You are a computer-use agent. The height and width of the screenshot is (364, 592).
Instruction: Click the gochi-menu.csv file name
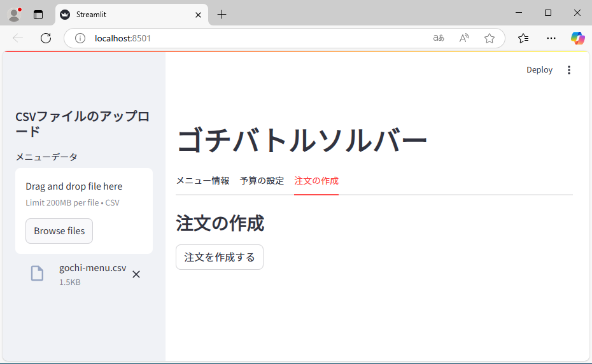92,268
